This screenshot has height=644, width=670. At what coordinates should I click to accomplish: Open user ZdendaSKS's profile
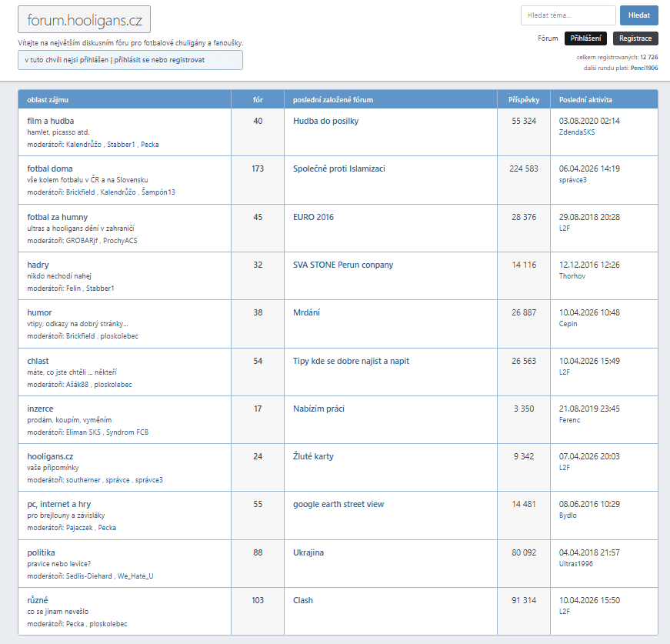coord(576,132)
